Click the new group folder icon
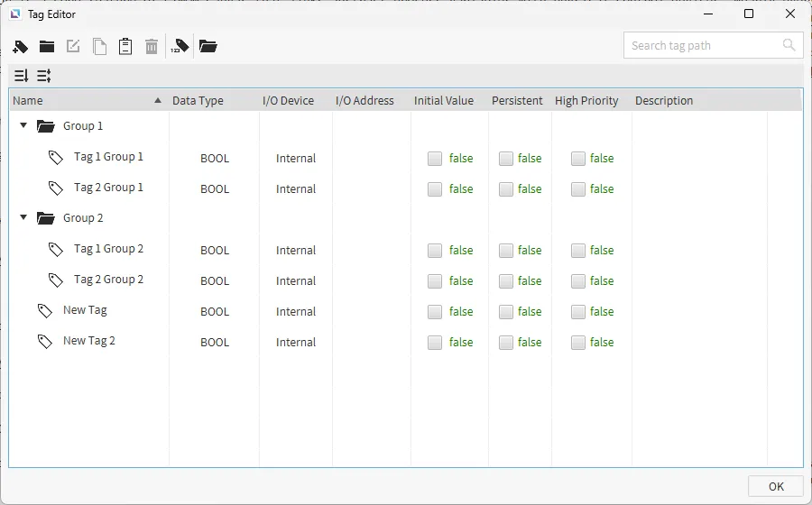Image resolution: width=812 pixels, height=505 pixels. 47,46
